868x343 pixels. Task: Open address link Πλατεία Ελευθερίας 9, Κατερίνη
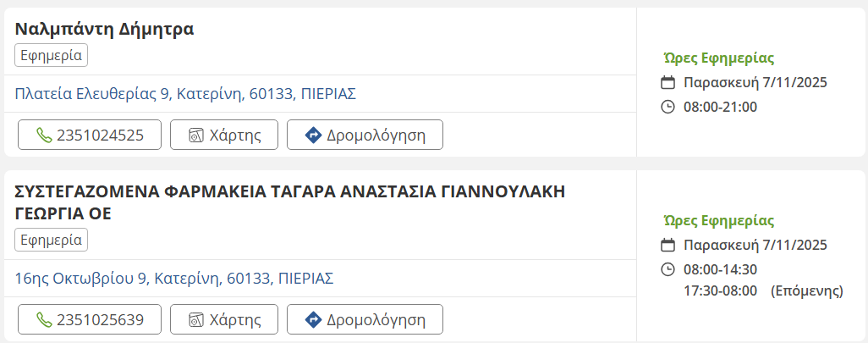185,93
